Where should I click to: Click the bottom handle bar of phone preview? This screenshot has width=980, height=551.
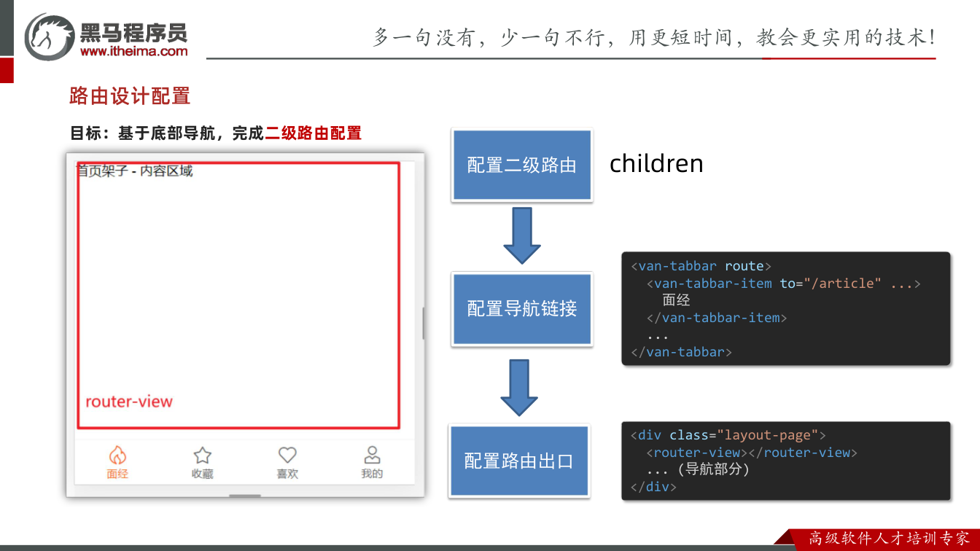point(245,496)
